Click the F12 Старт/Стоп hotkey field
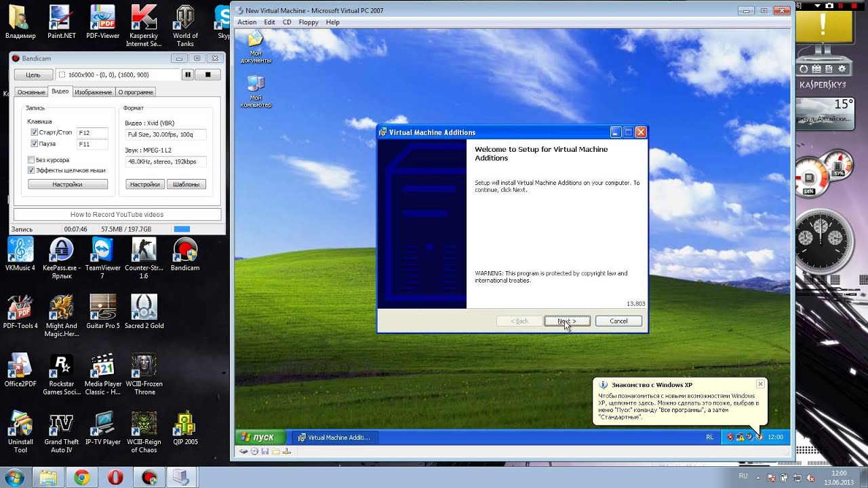 [x=92, y=132]
